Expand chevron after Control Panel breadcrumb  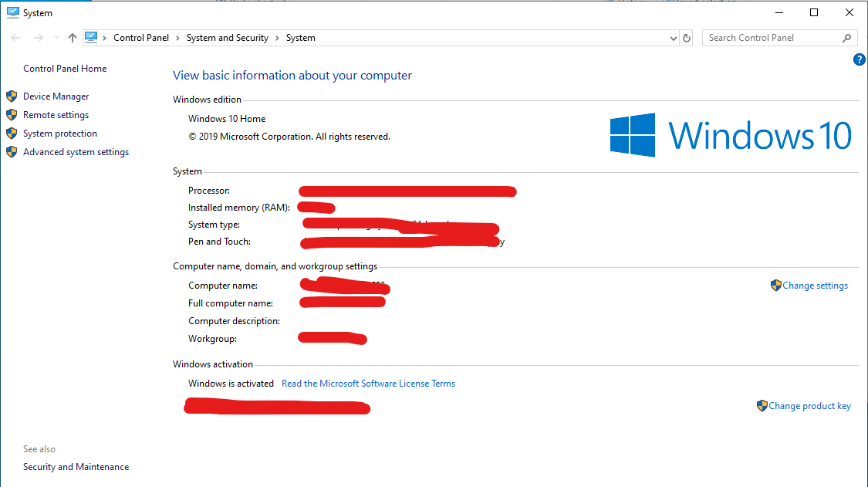tap(177, 38)
